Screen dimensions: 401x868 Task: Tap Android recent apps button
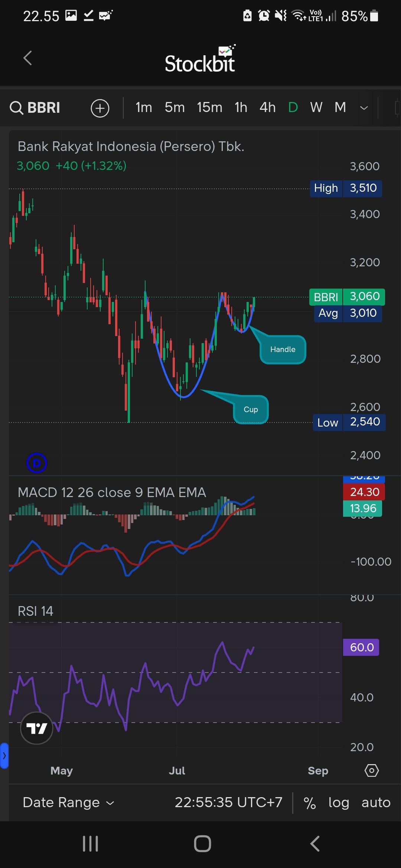tap(90, 844)
